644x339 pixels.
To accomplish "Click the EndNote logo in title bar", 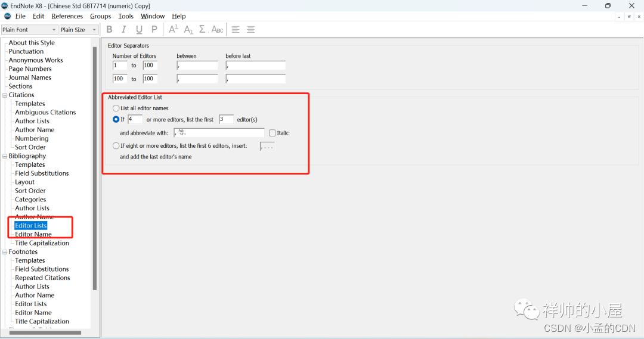I will [5, 6].
